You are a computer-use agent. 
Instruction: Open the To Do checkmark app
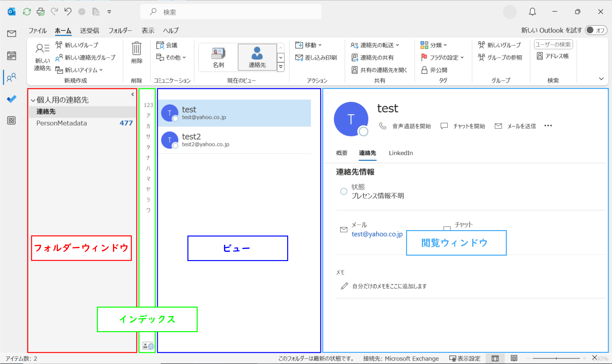click(x=12, y=99)
